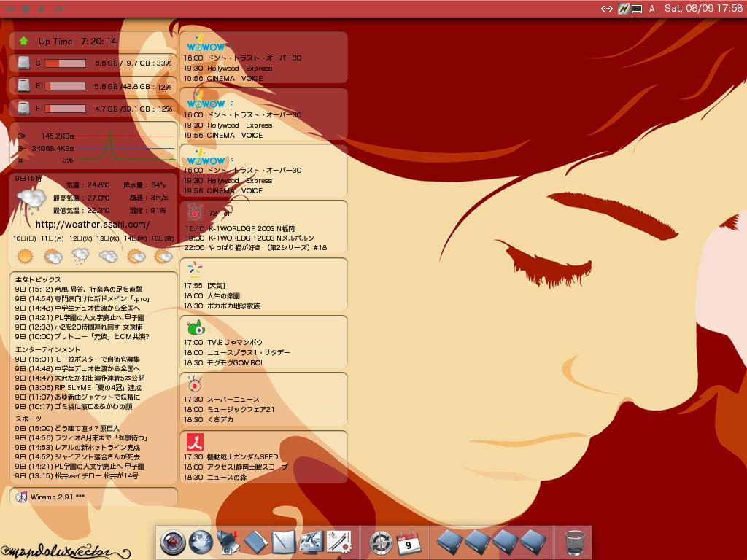Click the '湿度 : 91%' humidity value
Image resolution: width=747 pixels, height=560 pixels.
147,210
